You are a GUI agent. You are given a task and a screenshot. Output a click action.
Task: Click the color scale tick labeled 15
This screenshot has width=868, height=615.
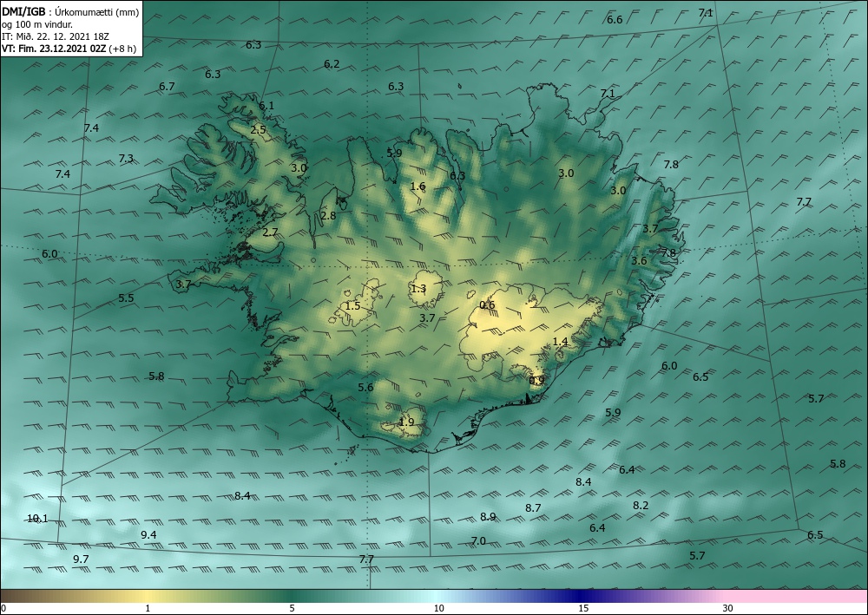click(583, 608)
